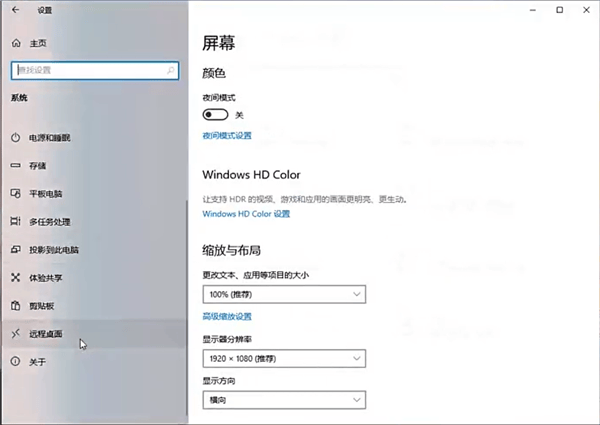Click the back arrow in Settings
This screenshot has width=600, height=425.
pyautogui.click(x=15, y=10)
